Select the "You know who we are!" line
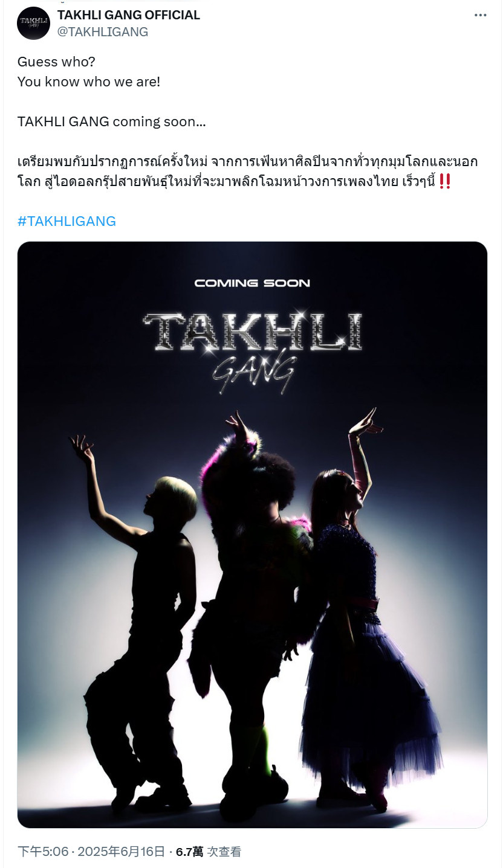This screenshot has height=868, width=503. click(89, 82)
